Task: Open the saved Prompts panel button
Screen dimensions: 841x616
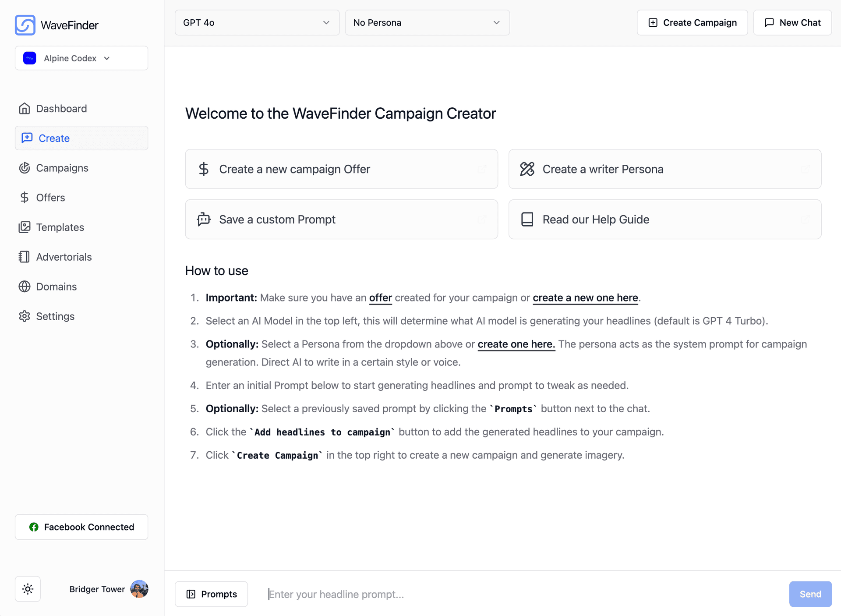Action: point(212,594)
